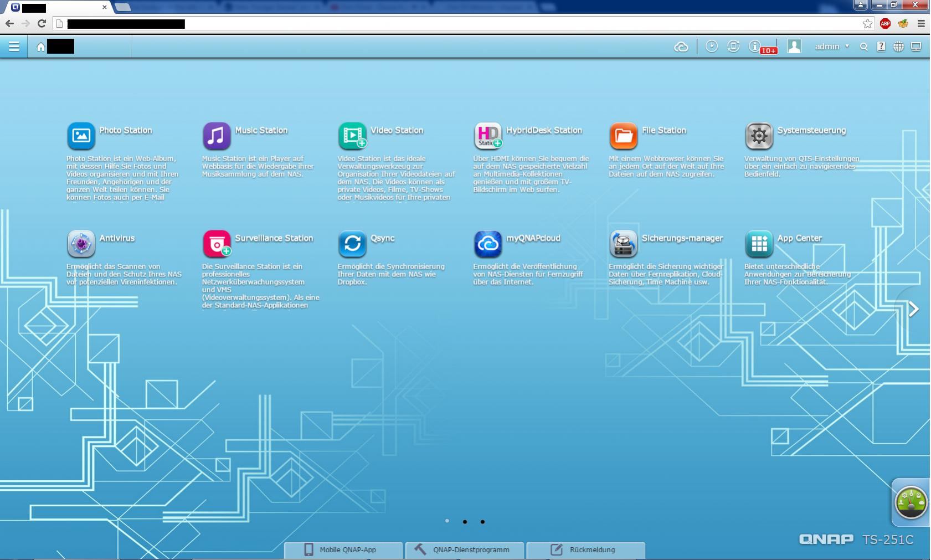
Task: Open the Adblock Plus extension icon
Action: click(x=885, y=23)
